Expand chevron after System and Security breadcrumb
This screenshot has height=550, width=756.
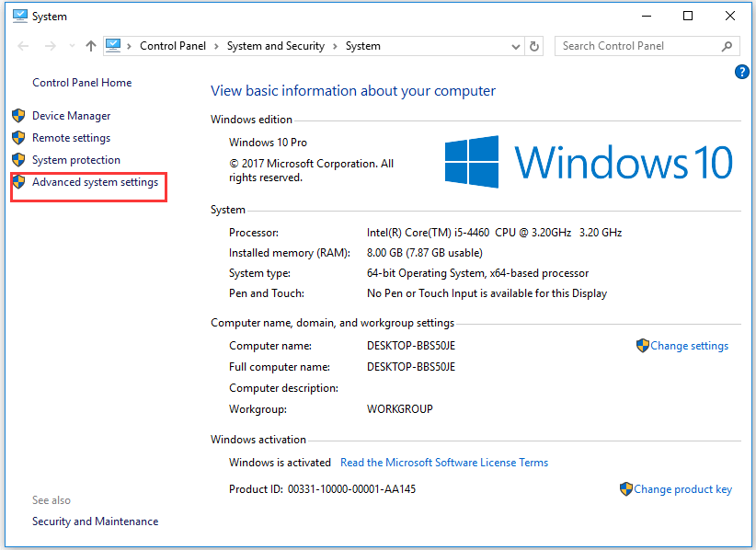pyautogui.click(x=335, y=46)
